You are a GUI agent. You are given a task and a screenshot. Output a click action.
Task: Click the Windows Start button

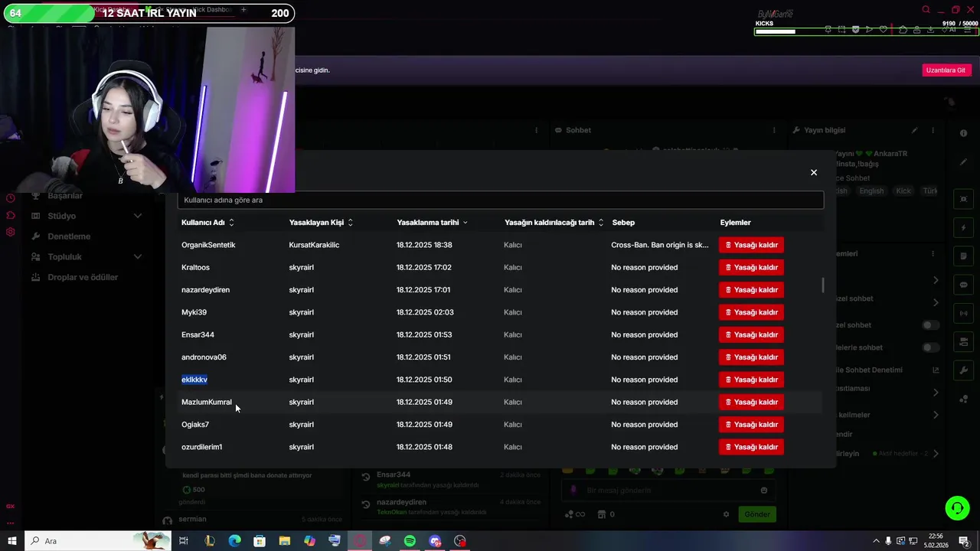12,541
